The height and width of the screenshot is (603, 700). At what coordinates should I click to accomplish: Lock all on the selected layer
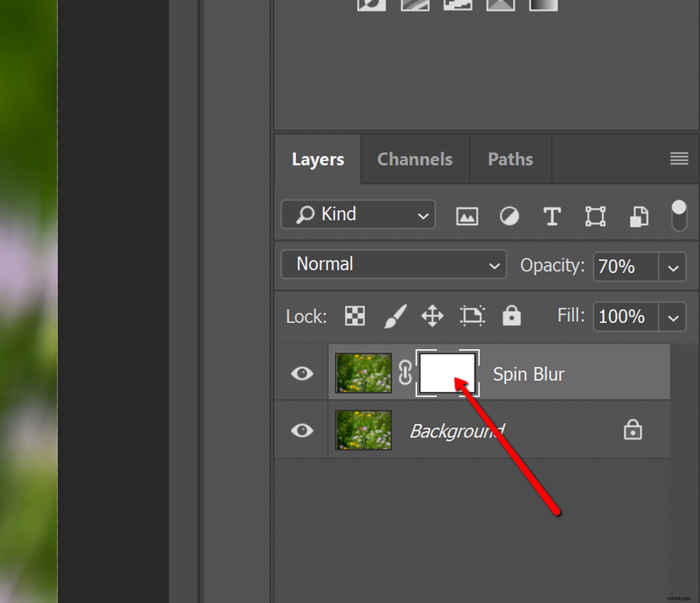point(511,316)
